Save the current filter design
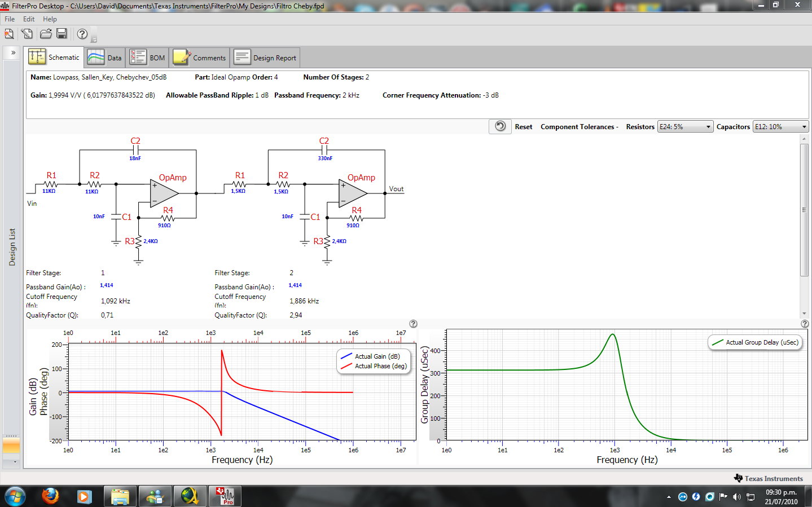This screenshot has width=812, height=507. point(62,34)
